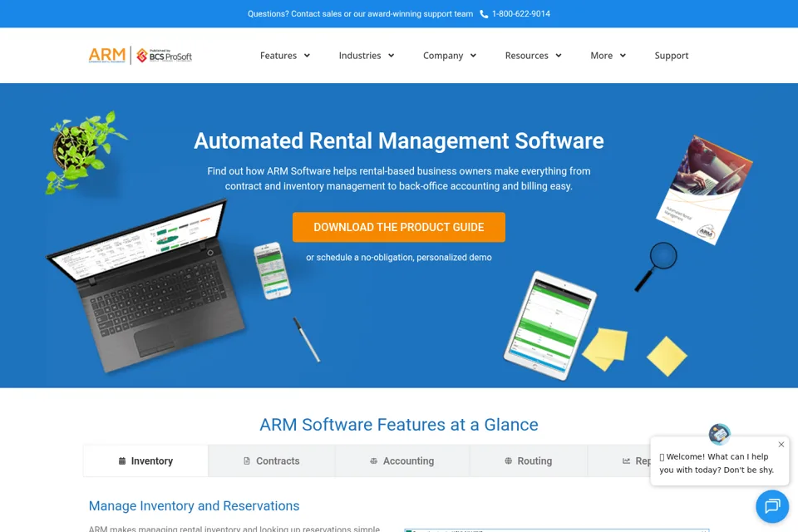The height and width of the screenshot is (532, 798).
Task: Expand the Company dropdown chevron
Action: point(473,56)
